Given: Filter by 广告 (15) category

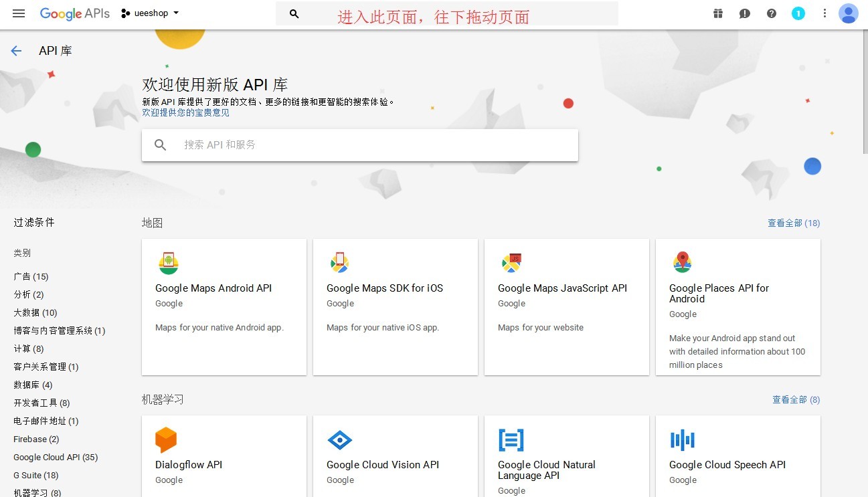Looking at the screenshot, I should (x=31, y=276).
